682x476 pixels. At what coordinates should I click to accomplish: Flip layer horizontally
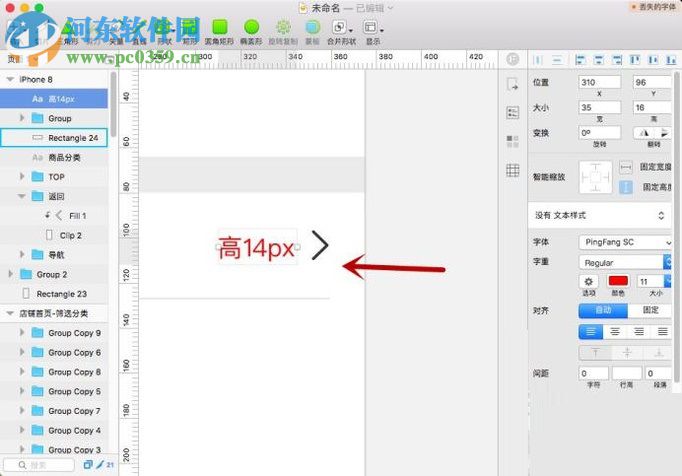[644, 133]
